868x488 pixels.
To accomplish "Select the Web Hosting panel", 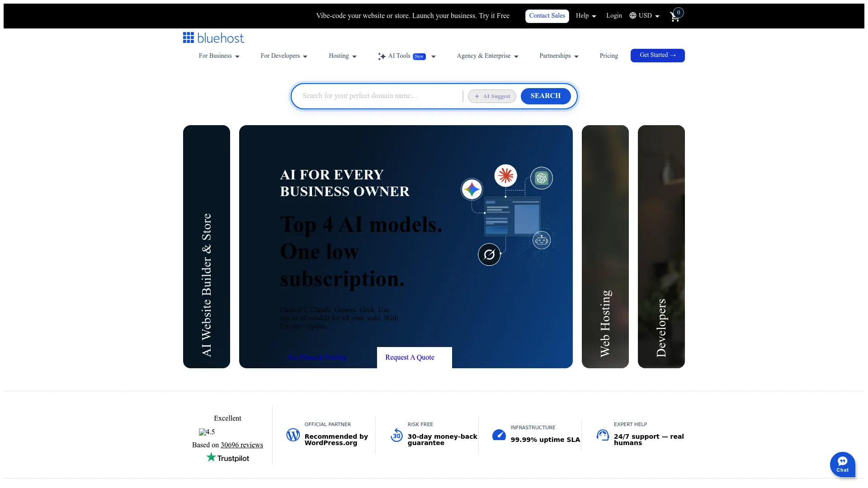I will 605,247.
